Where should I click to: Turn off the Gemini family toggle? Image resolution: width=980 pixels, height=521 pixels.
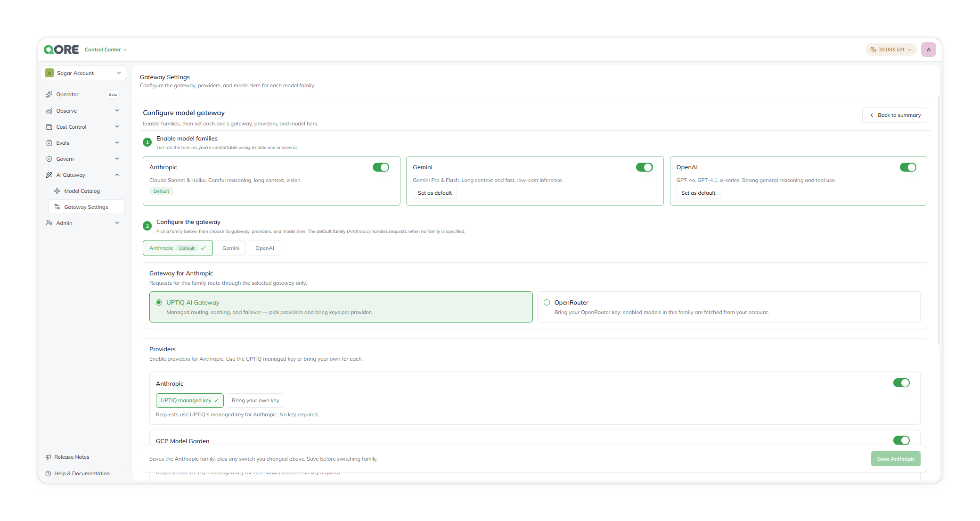[x=644, y=167]
